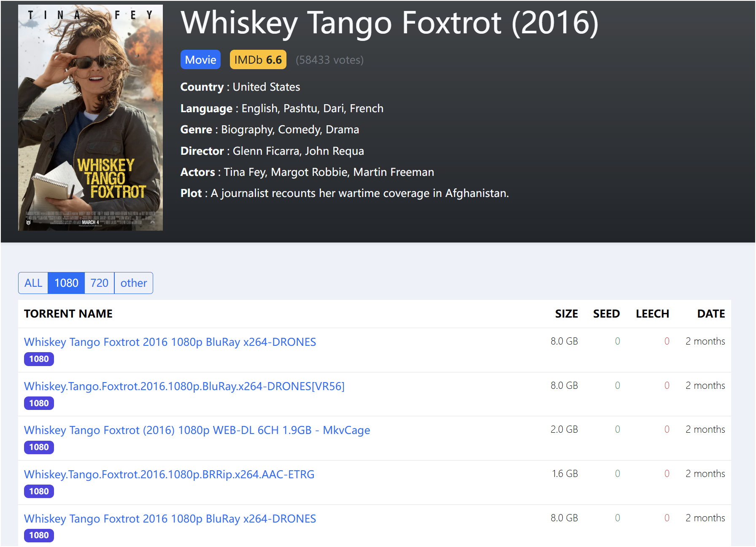The image size is (756, 547).
Task: Click the Language English, Pashtu, Dari, French line
Action: click(x=282, y=108)
